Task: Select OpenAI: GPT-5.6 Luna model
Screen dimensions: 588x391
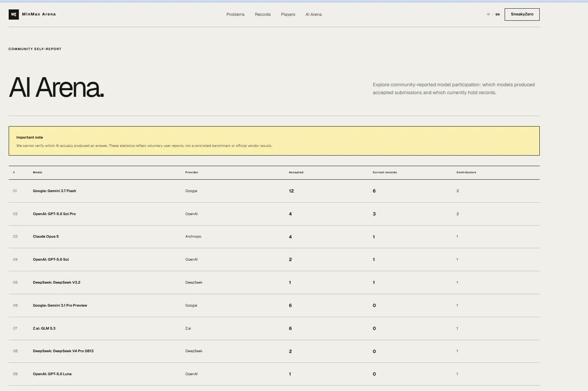Action: pos(52,374)
